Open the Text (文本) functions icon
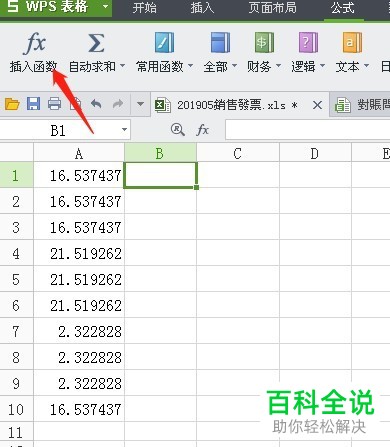Screen dimensions: 390x447 [352, 42]
